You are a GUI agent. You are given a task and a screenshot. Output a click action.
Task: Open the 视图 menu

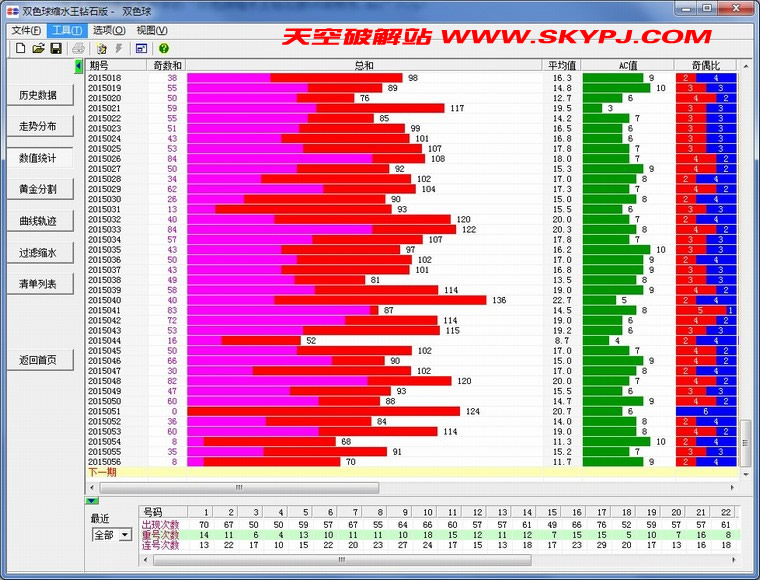(152, 30)
